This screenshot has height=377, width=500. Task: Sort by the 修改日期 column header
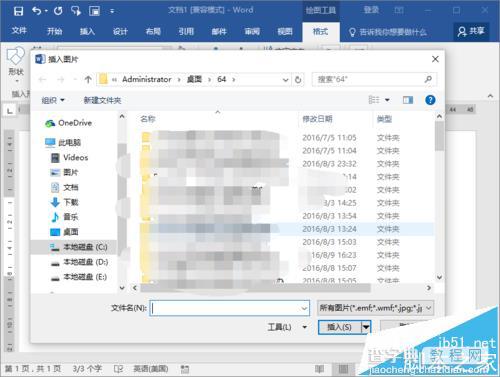[x=317, y=119]
